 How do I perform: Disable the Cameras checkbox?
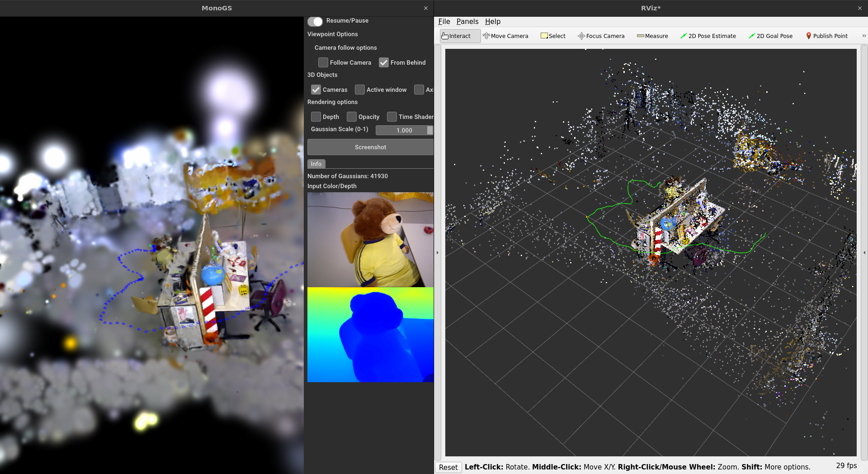pos(316,90)
